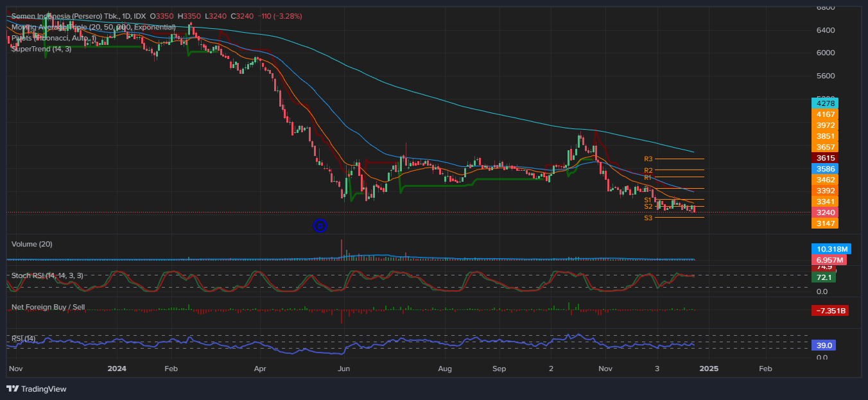Viewport: 868px width, 400px height.
Task: Select the RSI (14) pane legend
Action: (x=23, y=336)
